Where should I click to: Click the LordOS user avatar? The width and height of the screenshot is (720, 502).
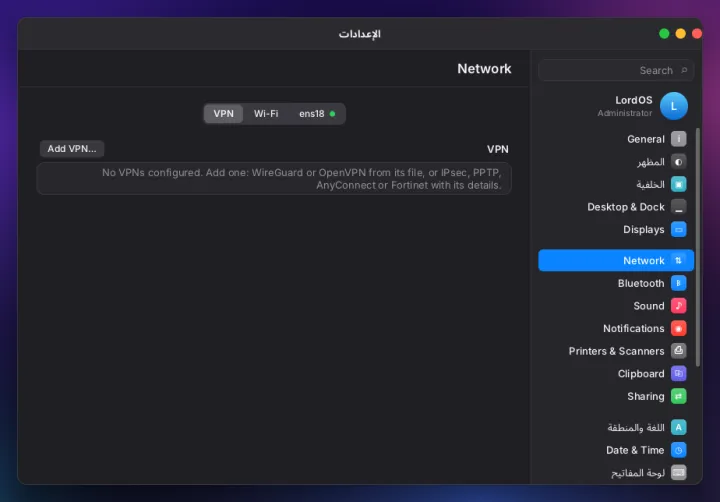674,106
